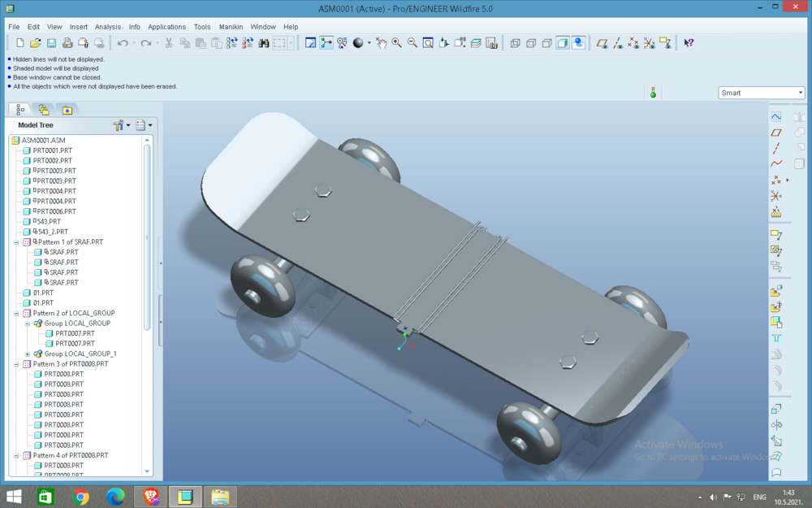This screenshot has height=508, width=812.
Task: Select ASM0001.ASM in Model Tree
Action: coord(44,141)
